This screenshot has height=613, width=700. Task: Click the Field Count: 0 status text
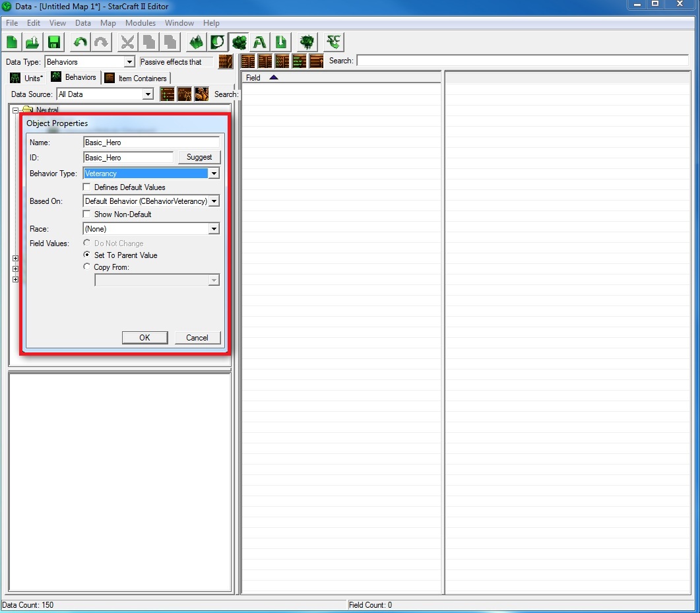tap(370, 605)
